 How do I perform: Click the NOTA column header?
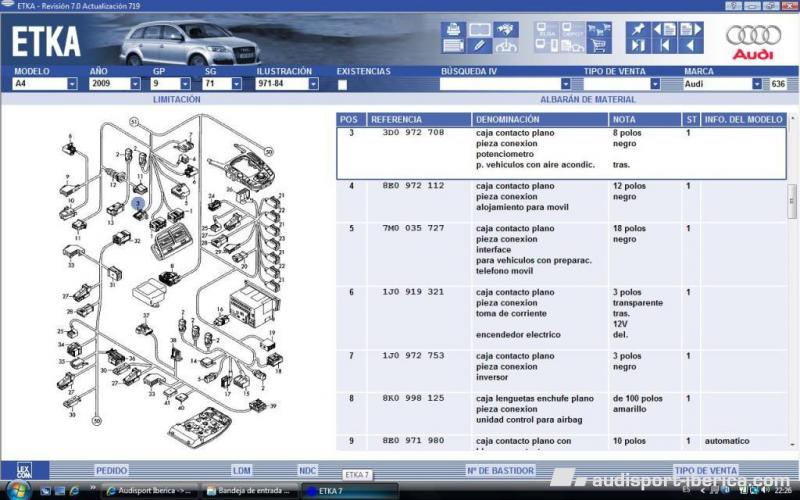click(x=645, y=119)
